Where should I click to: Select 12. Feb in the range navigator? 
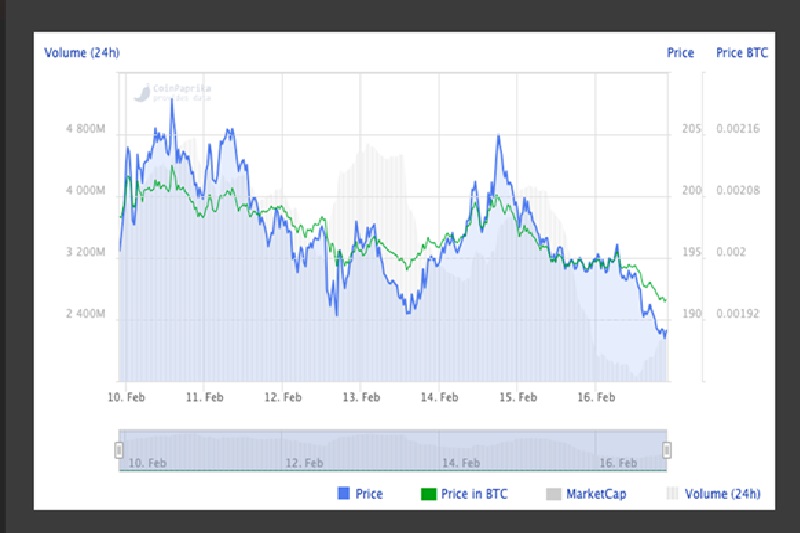point(304,463)
